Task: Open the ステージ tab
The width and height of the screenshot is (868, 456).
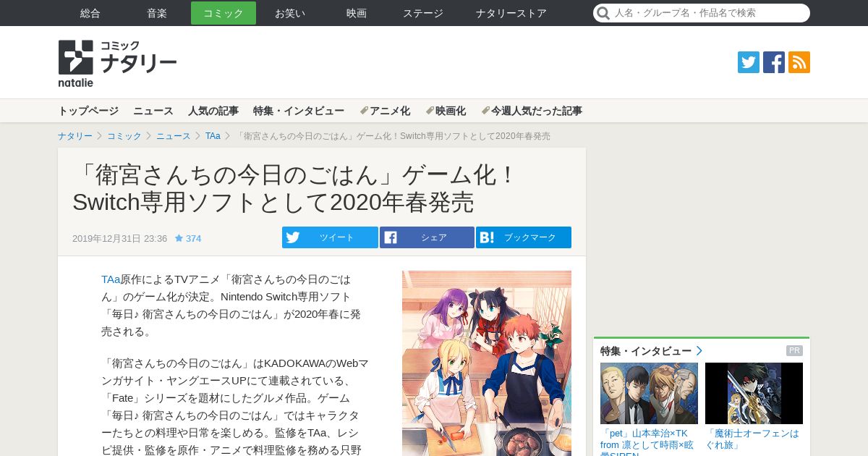Action: pyautogui.click(x=423, y=13)
